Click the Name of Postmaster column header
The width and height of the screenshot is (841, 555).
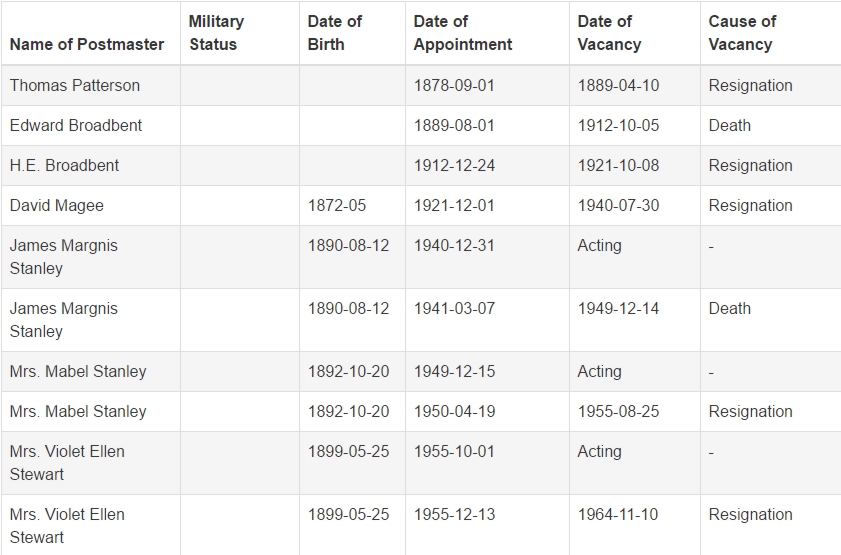coord(87,45)
